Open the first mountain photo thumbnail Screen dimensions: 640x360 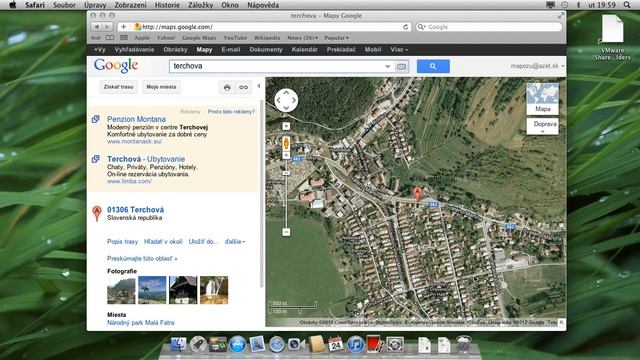coord(121,290)
